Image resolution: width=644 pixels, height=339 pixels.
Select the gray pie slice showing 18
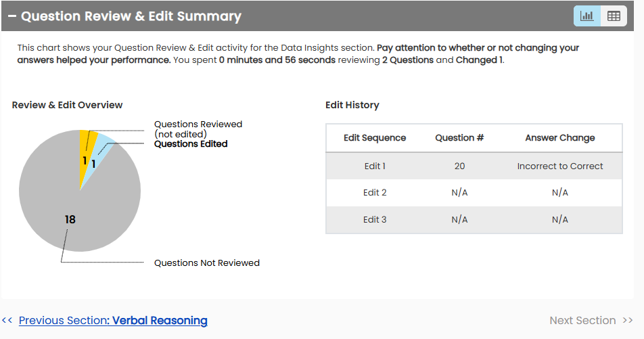(74, 210)
